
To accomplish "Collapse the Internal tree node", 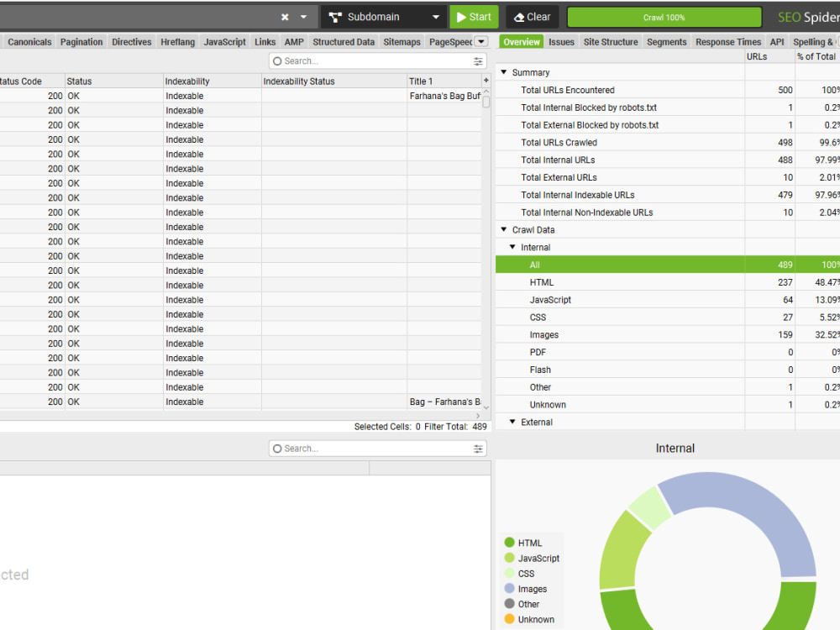I will (x=512, y=247).
